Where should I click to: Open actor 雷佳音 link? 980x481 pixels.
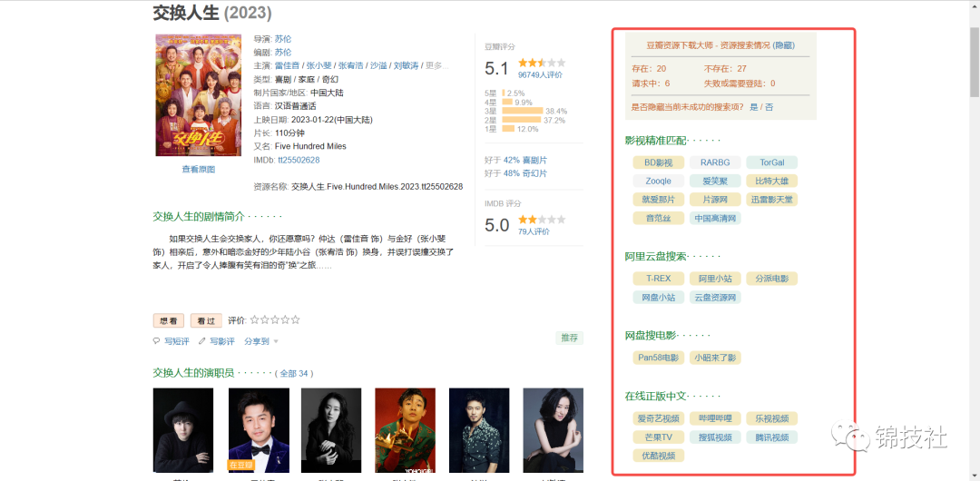(x=288, y=65)
